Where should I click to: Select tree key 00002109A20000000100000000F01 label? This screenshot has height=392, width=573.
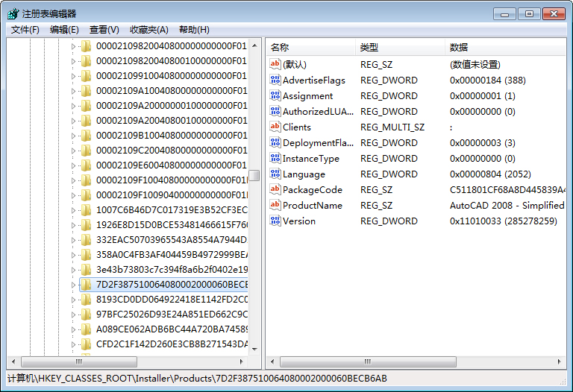coord(172,106)
